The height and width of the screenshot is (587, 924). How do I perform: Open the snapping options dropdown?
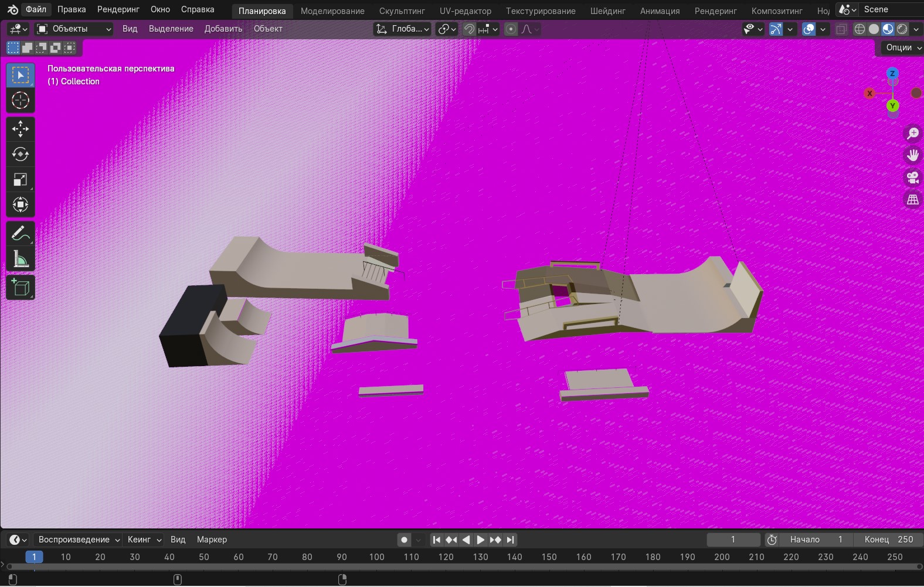pyautogui.click(x=488, y=29)
